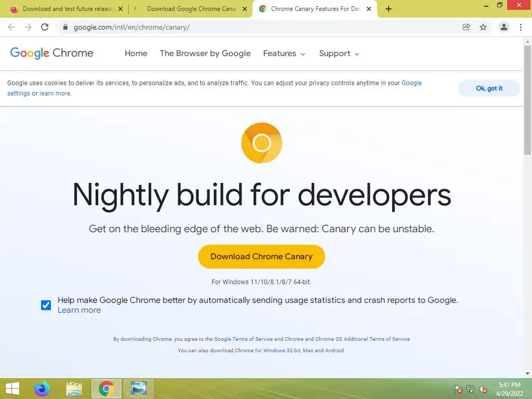532x399 pixels.
Task: Open 'Learn more' about usage statistics
Action: pos(79,310)
